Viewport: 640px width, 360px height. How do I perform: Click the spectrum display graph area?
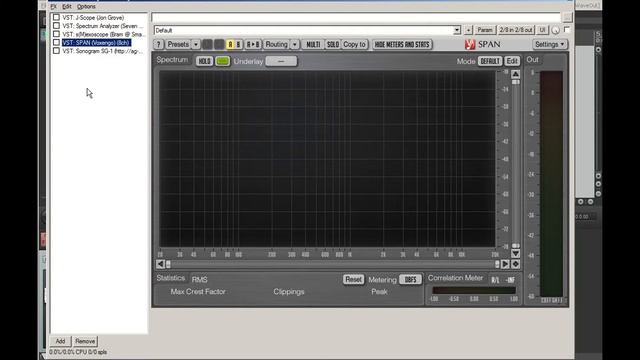click(x=327, y=159)
